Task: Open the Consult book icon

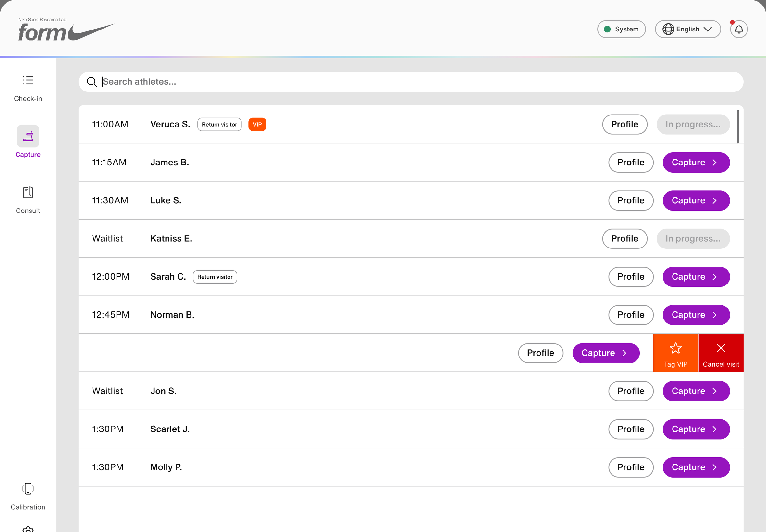Action: click(28, 192)
